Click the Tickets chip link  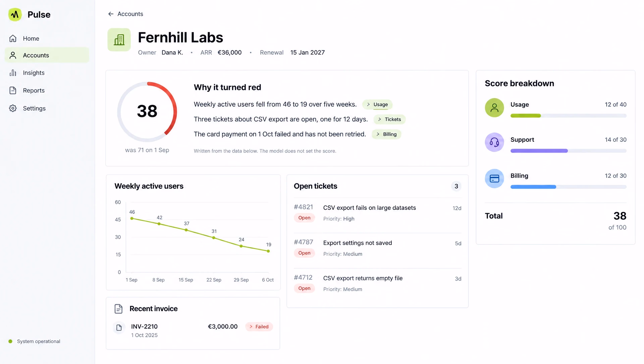click(x=389, y=119)
